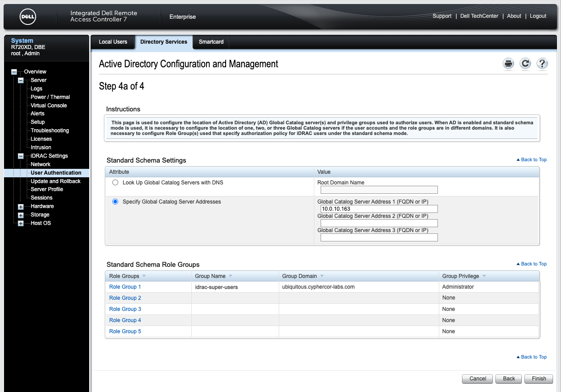
Task: Expand the Hardware tree node
Action: (x=21, y=207)
